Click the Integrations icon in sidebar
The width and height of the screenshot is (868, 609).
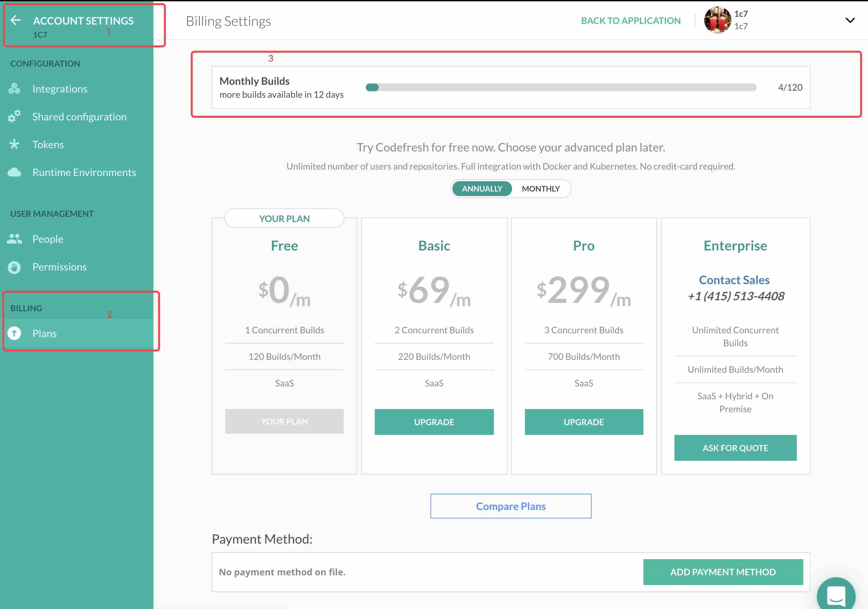coord(14,89)
